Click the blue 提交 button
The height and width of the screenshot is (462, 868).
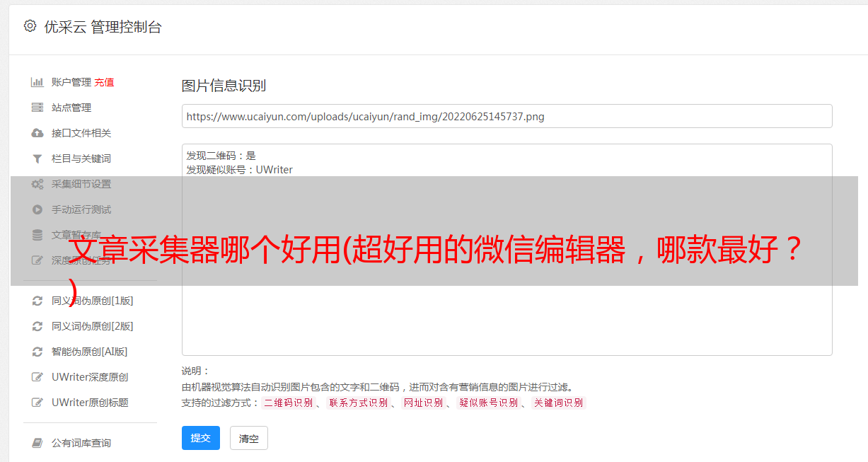pos(201,438)
